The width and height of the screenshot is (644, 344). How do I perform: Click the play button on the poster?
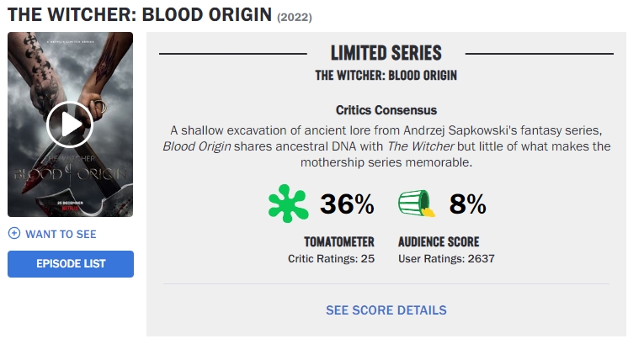point(70,124)
